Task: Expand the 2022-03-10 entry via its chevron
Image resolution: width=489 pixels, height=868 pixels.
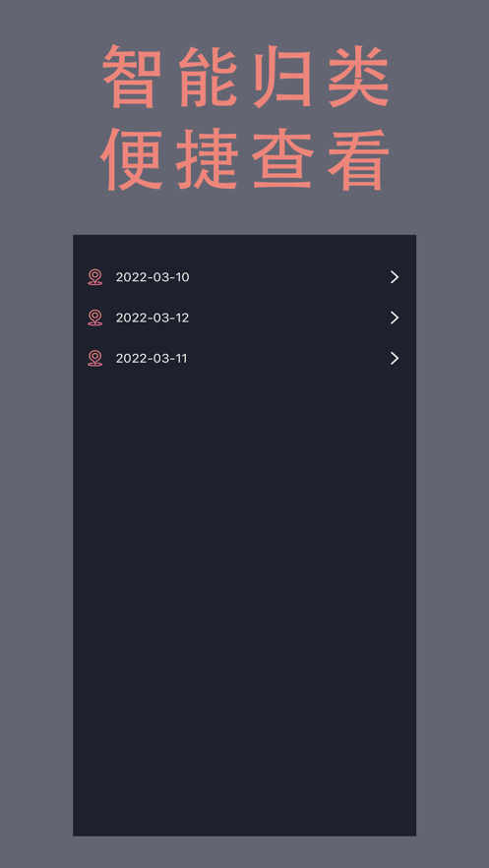Action: (x=395, y=277)
